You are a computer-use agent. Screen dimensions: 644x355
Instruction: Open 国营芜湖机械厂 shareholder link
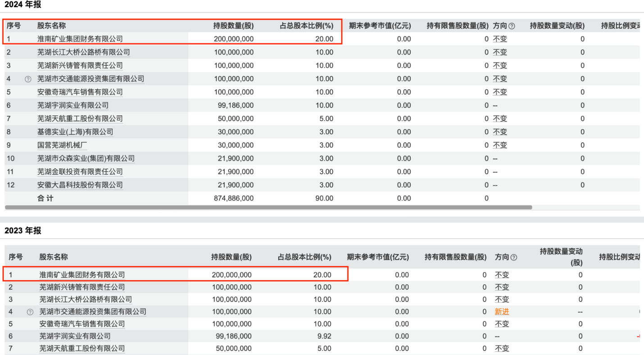62,145
